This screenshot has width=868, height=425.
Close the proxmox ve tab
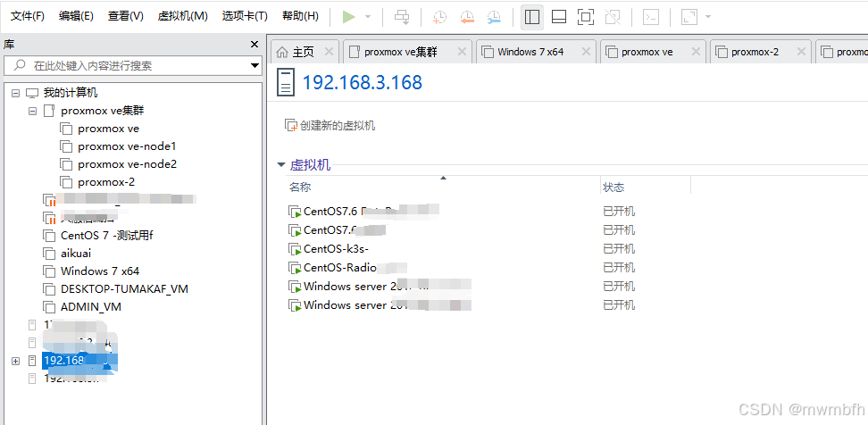696,52
